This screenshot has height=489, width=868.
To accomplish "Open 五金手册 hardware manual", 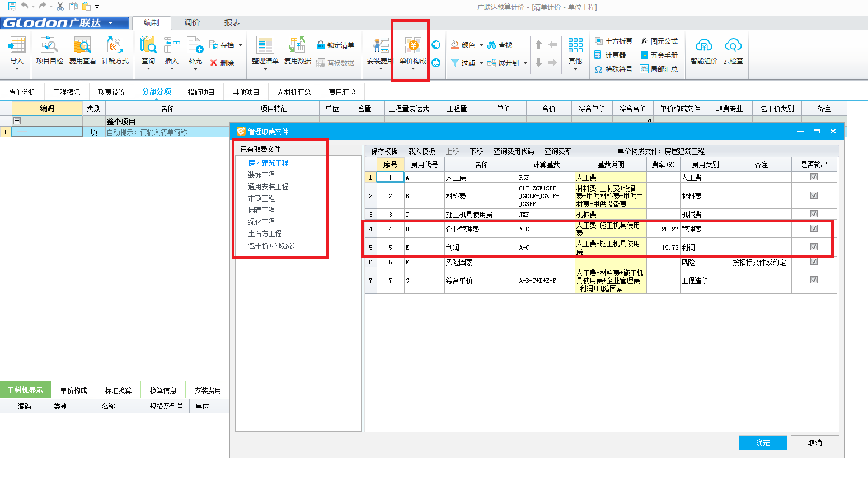I will pyautogui.click(x=659, y=55).
